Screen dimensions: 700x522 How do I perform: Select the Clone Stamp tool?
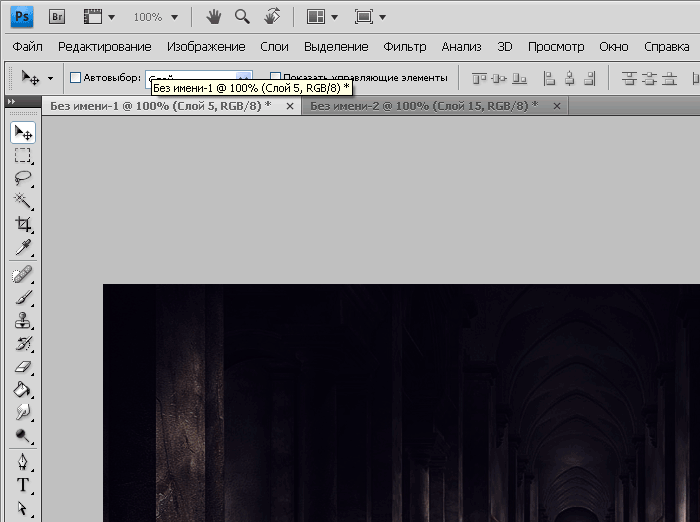coord(22,321)
